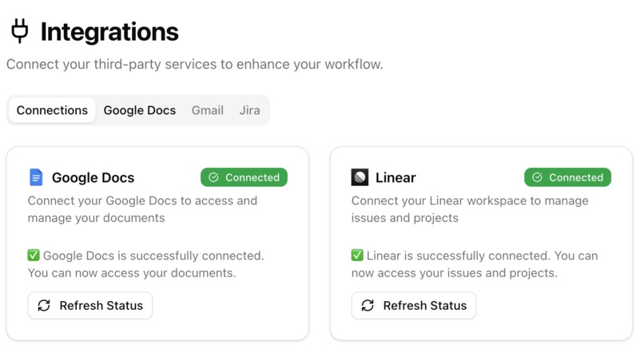
Task: Click green checkmark emoji before Google Docs success message
Action: tap(34, 256)
